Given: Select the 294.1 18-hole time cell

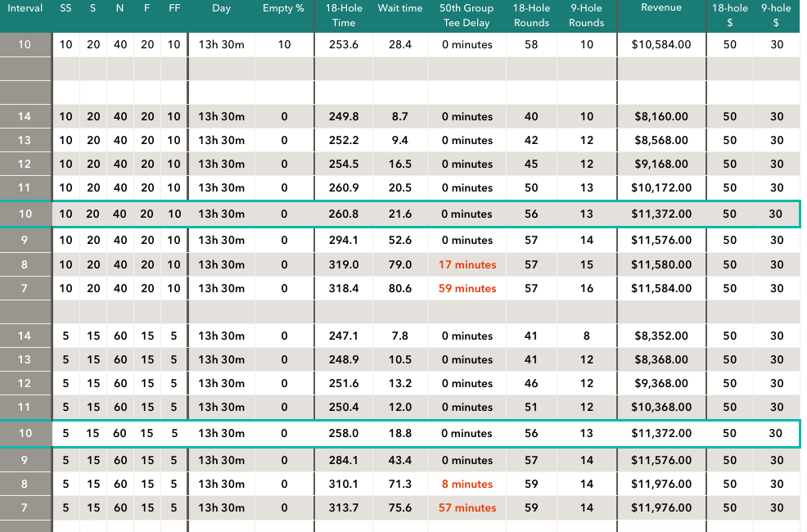Looking at the screenshot, I should [344, 241].
